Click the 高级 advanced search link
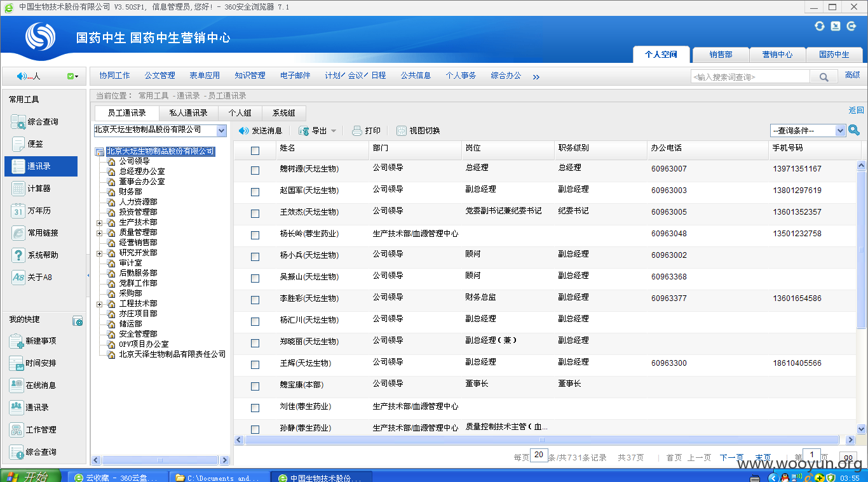Screen dimensions: 868x482 [x=852, y=75]
